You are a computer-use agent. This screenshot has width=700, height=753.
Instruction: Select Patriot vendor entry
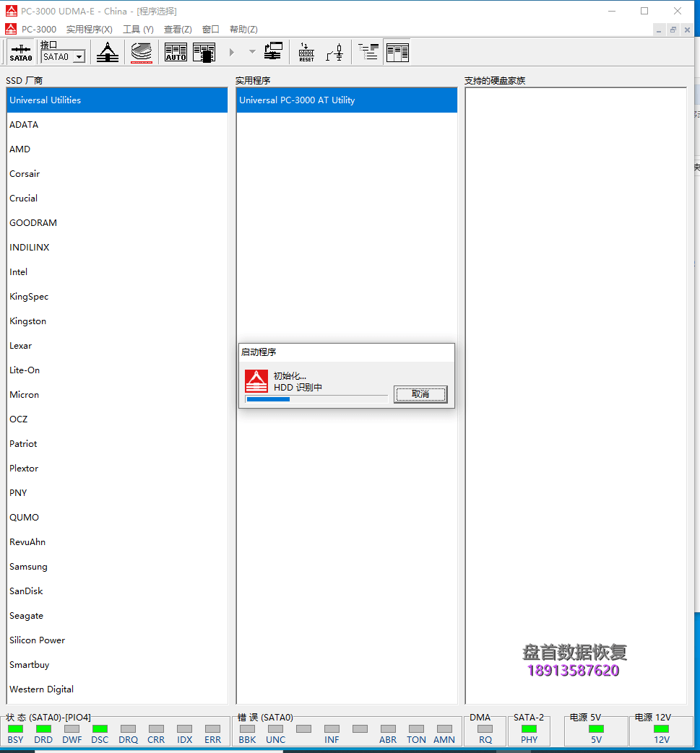tap(117, 443)
